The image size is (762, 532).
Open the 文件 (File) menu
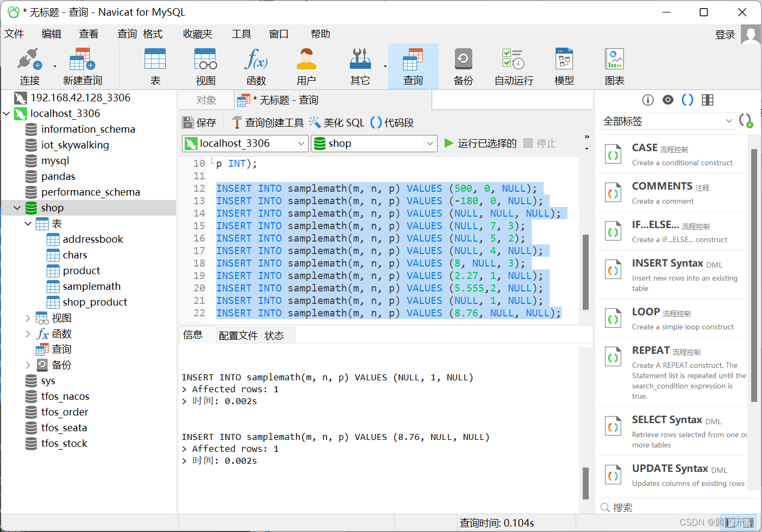[14, 34]
